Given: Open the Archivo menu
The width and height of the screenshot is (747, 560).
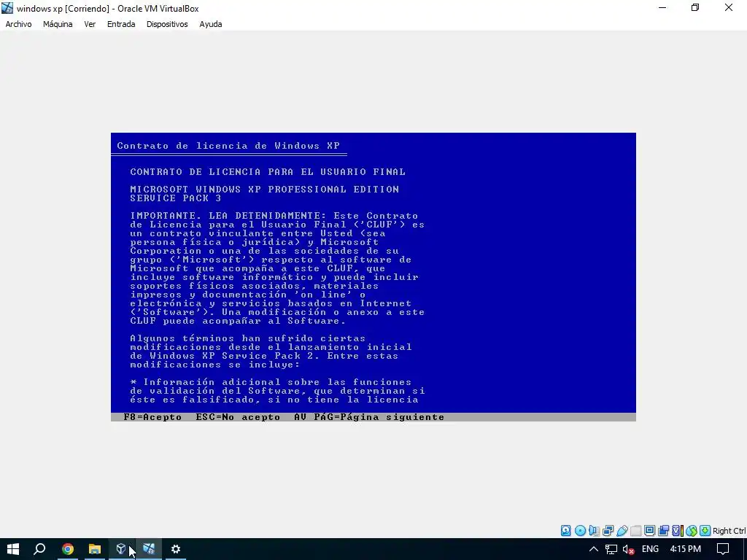Looking at the screenshot, I should 18,24.
